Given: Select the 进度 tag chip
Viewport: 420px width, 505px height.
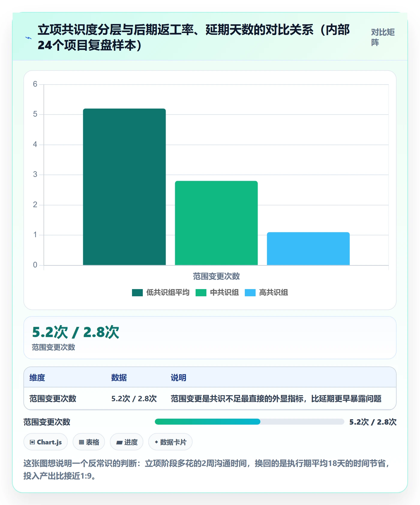Looking at the screenshot, I should [x=127, y=442].
